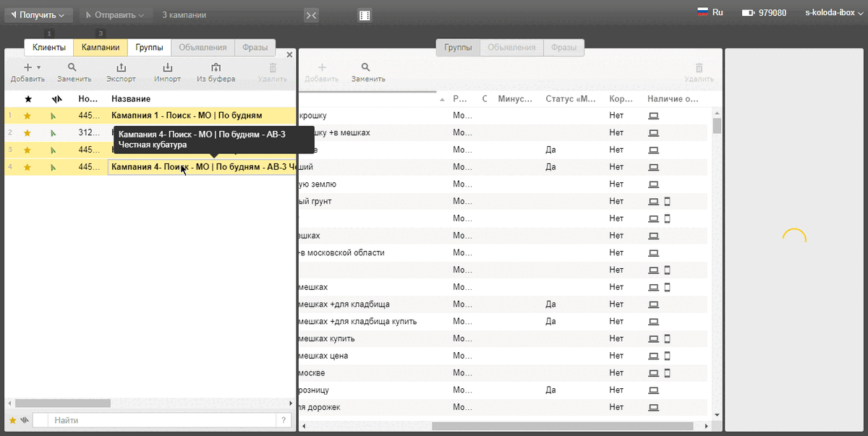Sort campaigns by the Название column header
Image resolution: width=868 pixels, height=436 pixels.
(131, 98)
